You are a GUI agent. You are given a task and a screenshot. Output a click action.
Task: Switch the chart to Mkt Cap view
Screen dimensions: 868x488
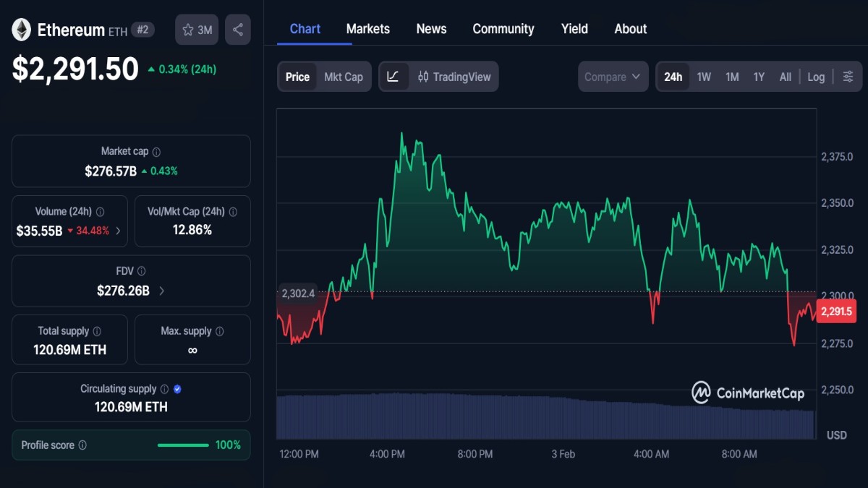(x=344, y=76)
